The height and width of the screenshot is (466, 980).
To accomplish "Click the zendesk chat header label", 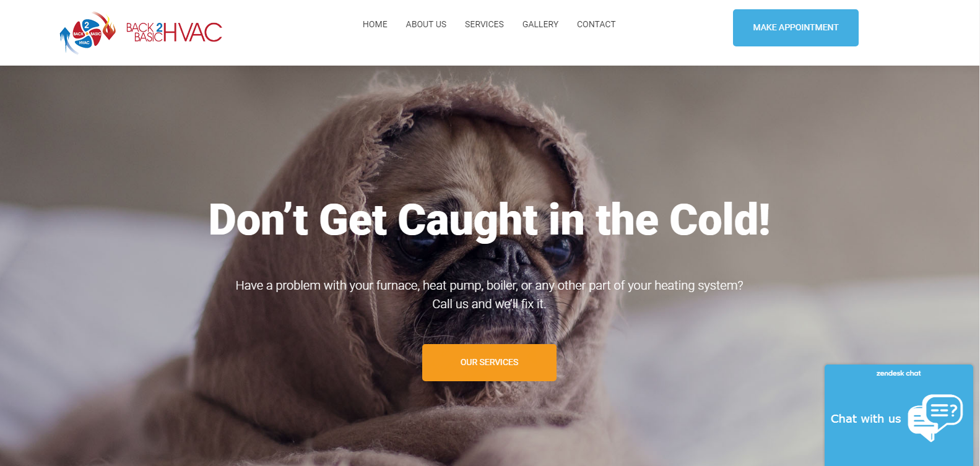I will coord(898,373).
